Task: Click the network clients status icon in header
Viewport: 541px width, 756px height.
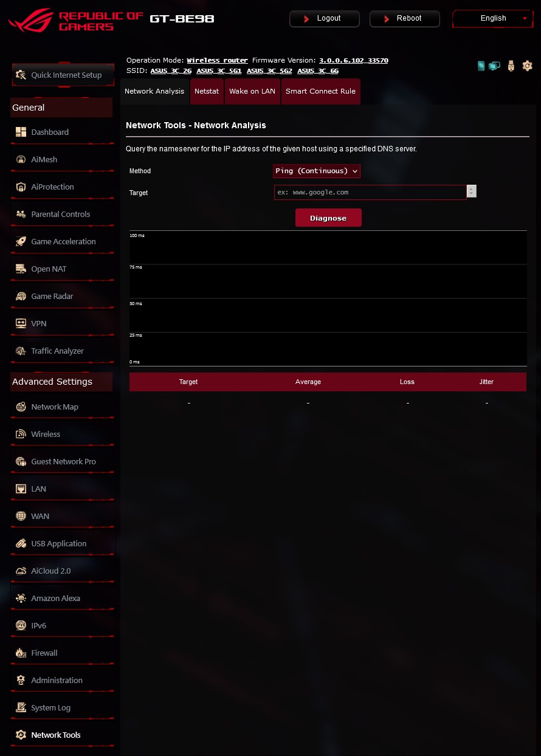Action: pyautogui.click(x=495, y=66)
